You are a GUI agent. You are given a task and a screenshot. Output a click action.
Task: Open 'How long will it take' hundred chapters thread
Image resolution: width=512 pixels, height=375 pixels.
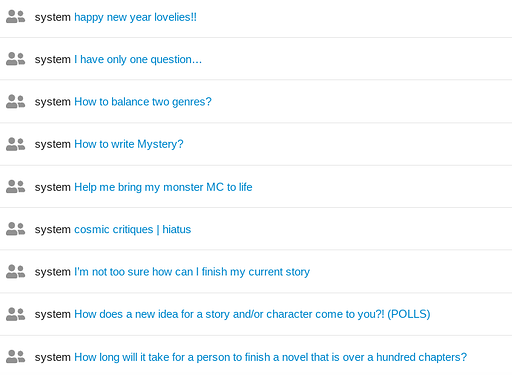point(270,357)
